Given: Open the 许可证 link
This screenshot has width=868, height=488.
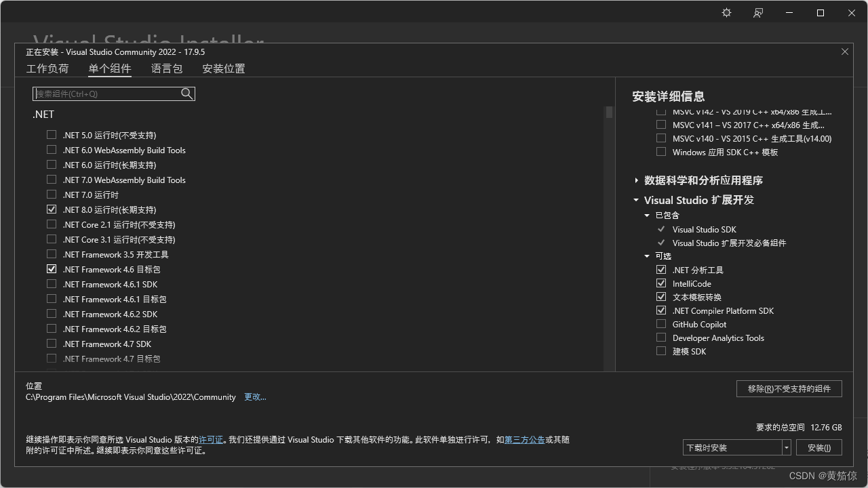Looking at the screenshot, I should coord(211,440).
